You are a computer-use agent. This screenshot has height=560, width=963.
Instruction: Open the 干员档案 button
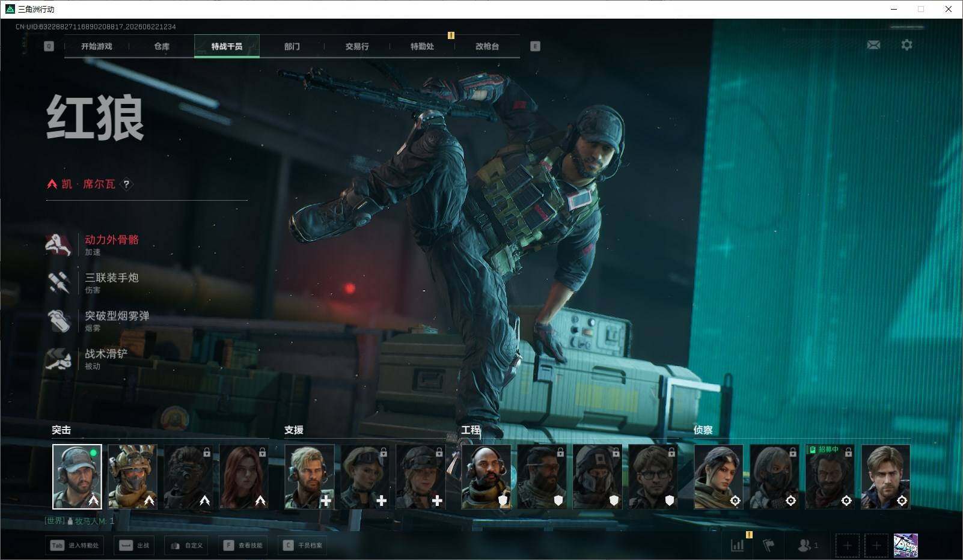coord(302,546)
